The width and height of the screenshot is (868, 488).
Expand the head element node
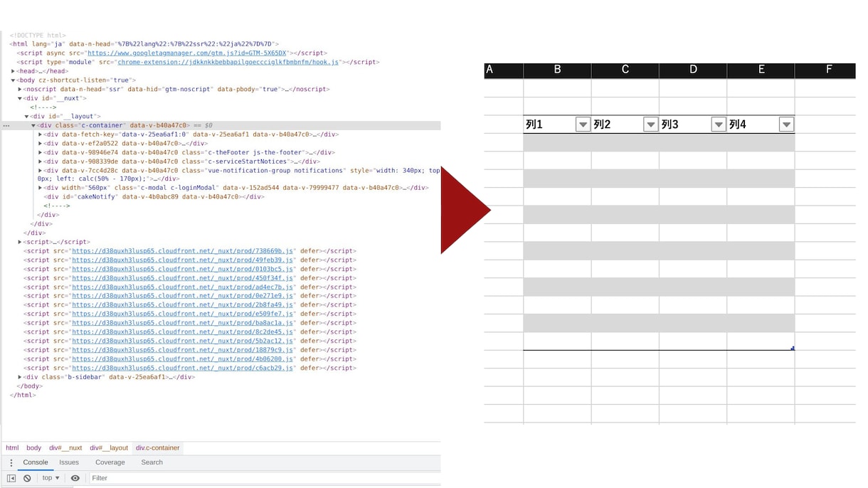tap(14, 71)
